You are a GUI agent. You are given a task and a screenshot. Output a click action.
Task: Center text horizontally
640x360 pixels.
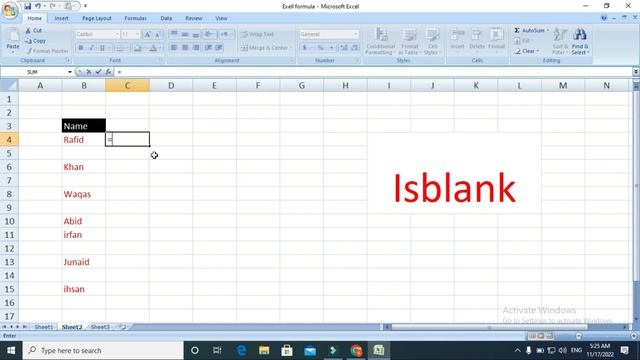pyautogui.click(x=185, y=48)
